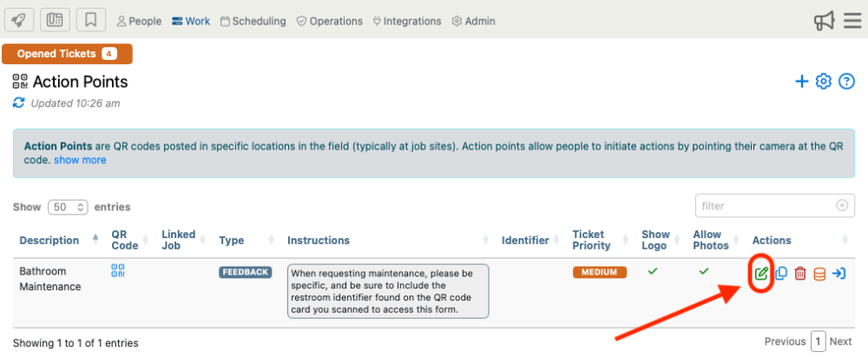Copy the Bathroom Maintenance action point
Viewport: 868px width, 358px height.
coord(781,274)
